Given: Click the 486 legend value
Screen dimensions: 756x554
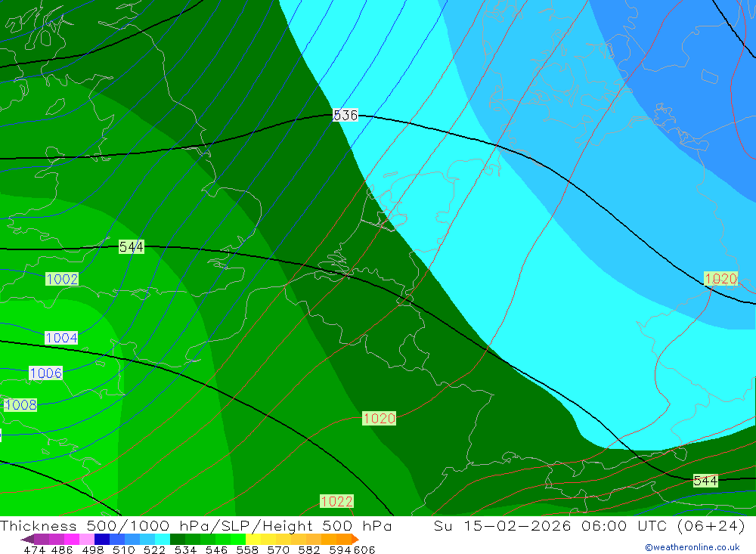Looking at the screenshot, I should coord(62,549).
